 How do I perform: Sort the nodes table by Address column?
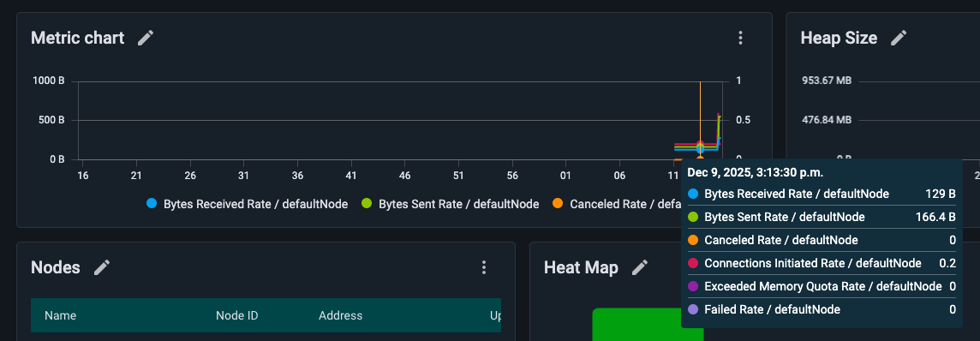click(x=341, y=315)
